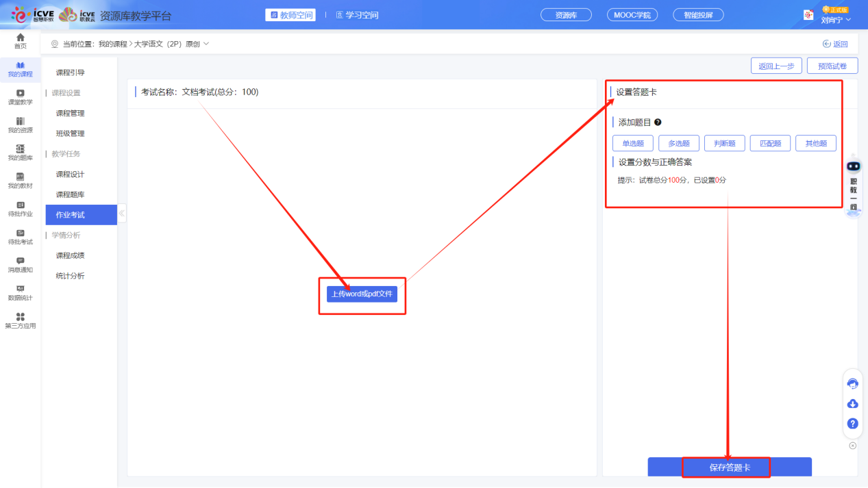Collapse the left menu with the arrow tab
Viewport: 868px width, 488px height.
click(122, 213)
